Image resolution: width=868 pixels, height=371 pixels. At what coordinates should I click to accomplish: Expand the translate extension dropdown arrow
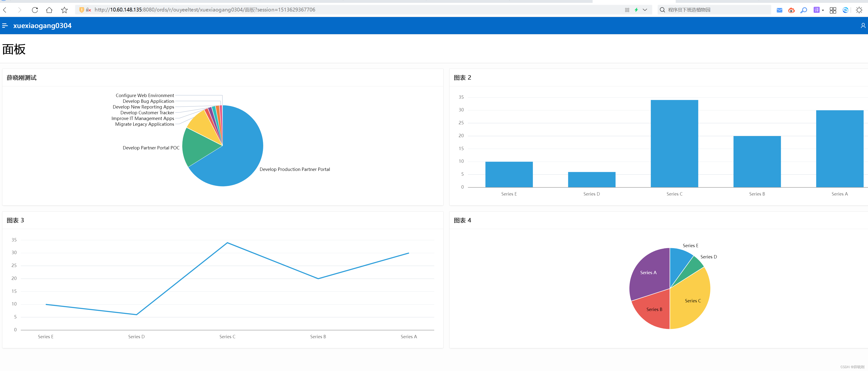tap(823, 11)
